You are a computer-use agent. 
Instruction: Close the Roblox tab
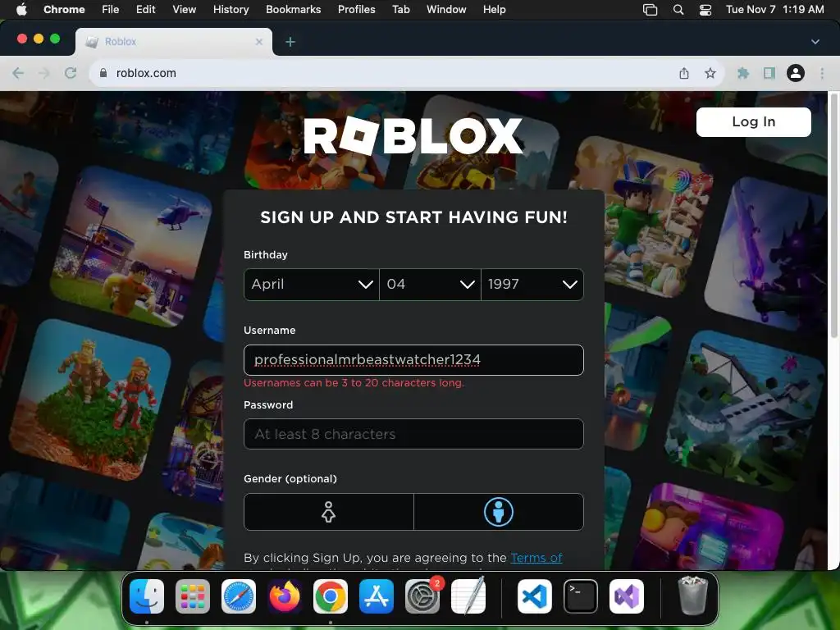[x=259, y=42]
